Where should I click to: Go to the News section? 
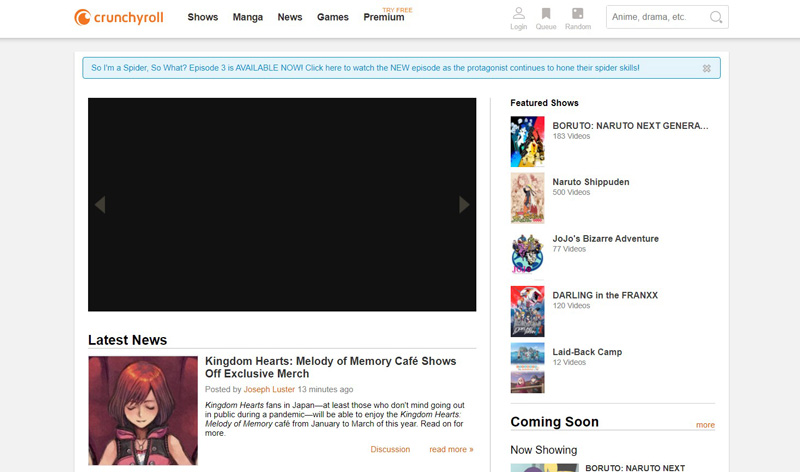[x=290, y=17]
